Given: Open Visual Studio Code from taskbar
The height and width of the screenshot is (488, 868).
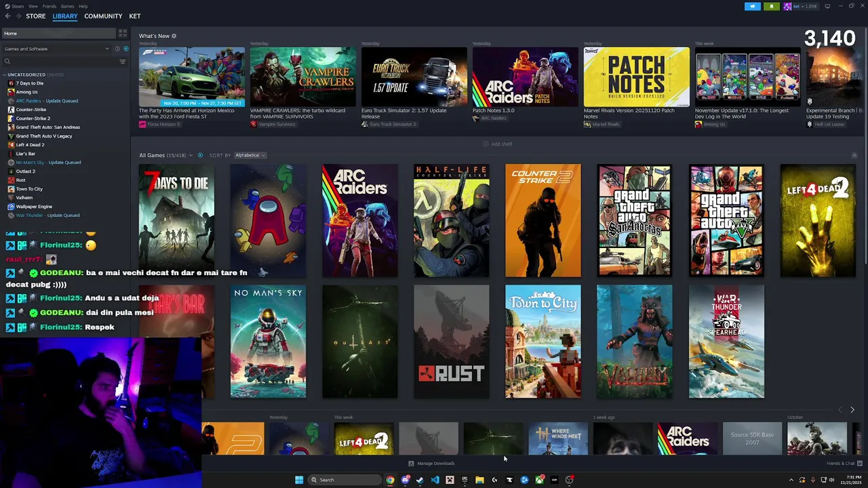Looking at the screenshot, I should tap(435, 480).
